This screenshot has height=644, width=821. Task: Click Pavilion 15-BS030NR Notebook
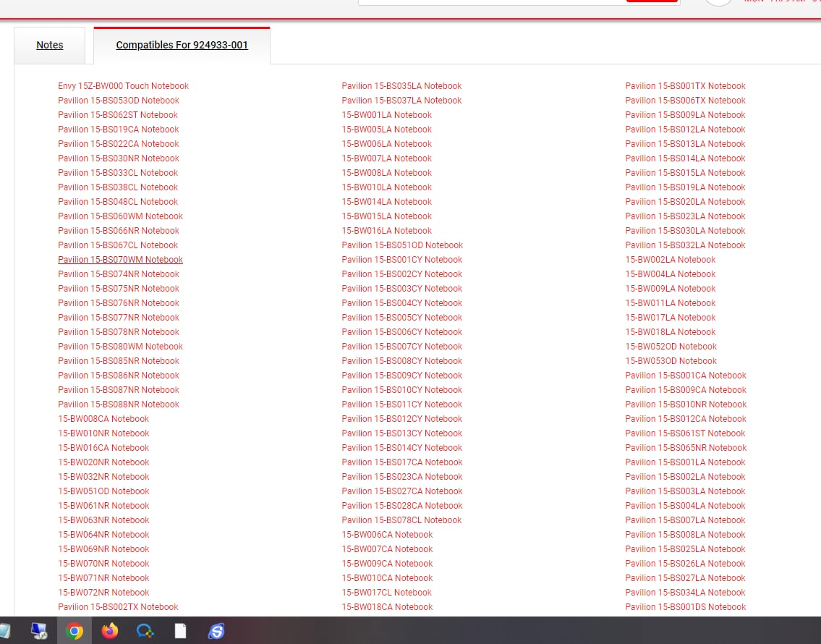(x=119, y=158)
